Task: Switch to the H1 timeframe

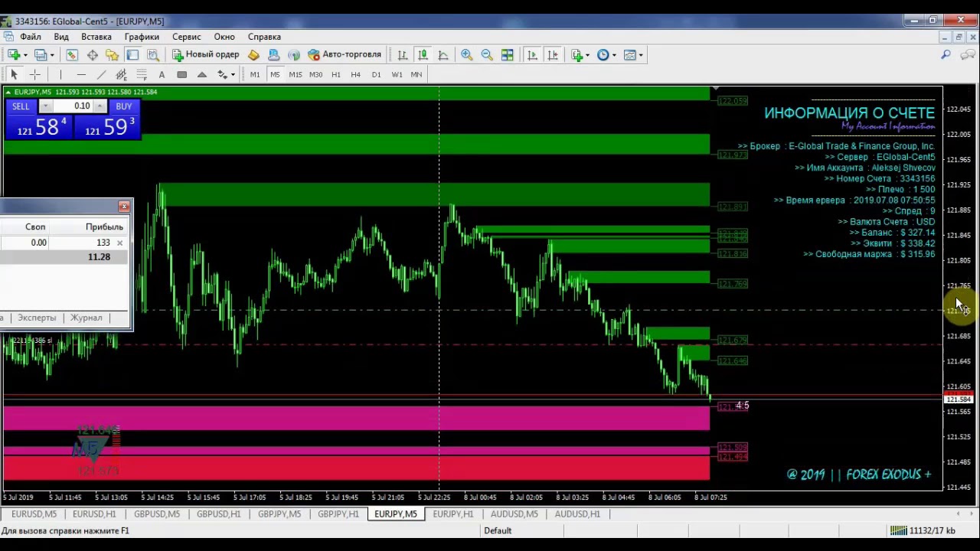Action: pos(336,74)
